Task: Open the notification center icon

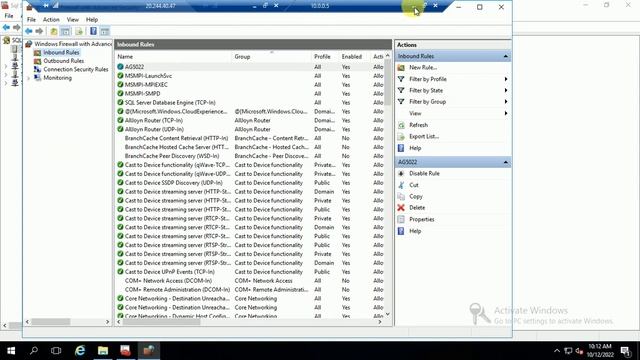Action: pos(626,351)
